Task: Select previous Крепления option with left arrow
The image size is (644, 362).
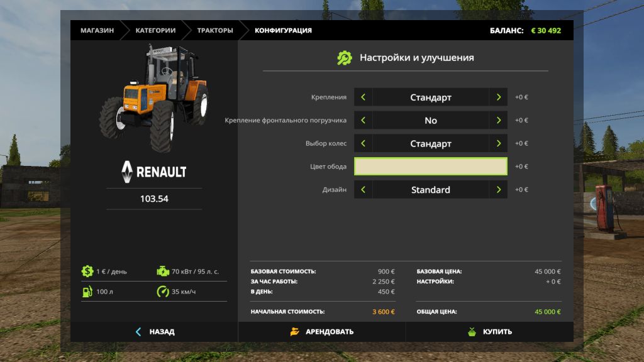Action: [363, 97]
